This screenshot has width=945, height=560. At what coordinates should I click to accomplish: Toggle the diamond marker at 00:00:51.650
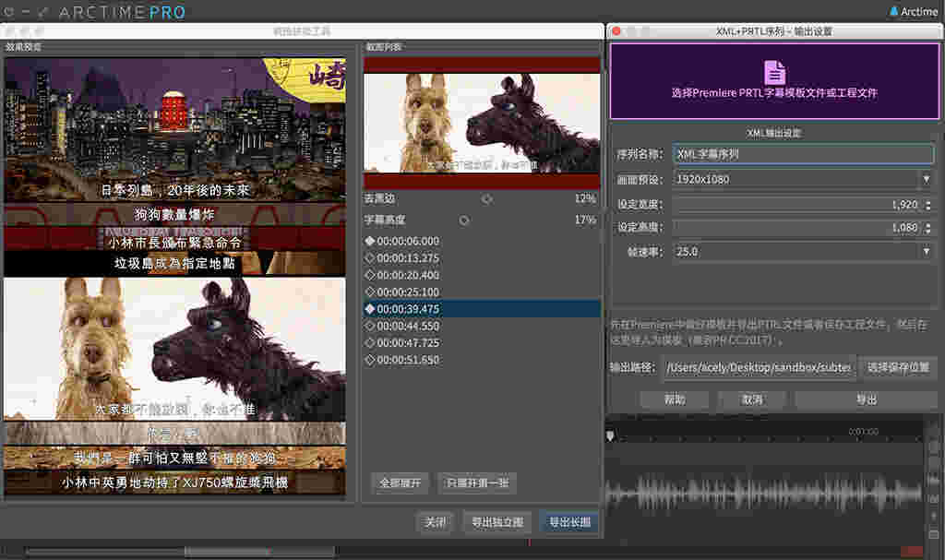click(x=368, y=360)
